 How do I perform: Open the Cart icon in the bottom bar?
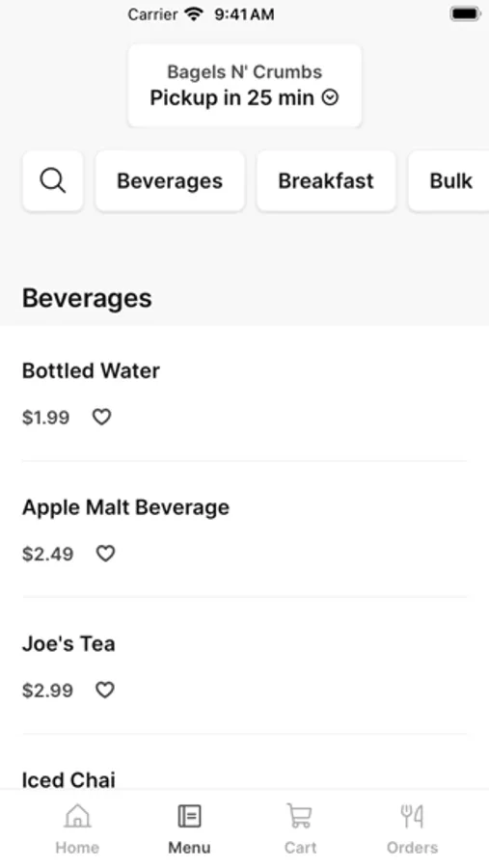coord(300,817)
